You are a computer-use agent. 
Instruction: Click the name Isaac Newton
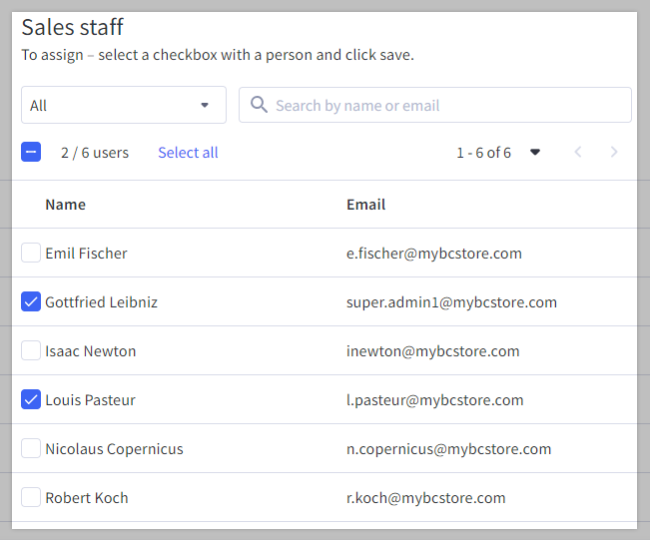pos(90,351)
